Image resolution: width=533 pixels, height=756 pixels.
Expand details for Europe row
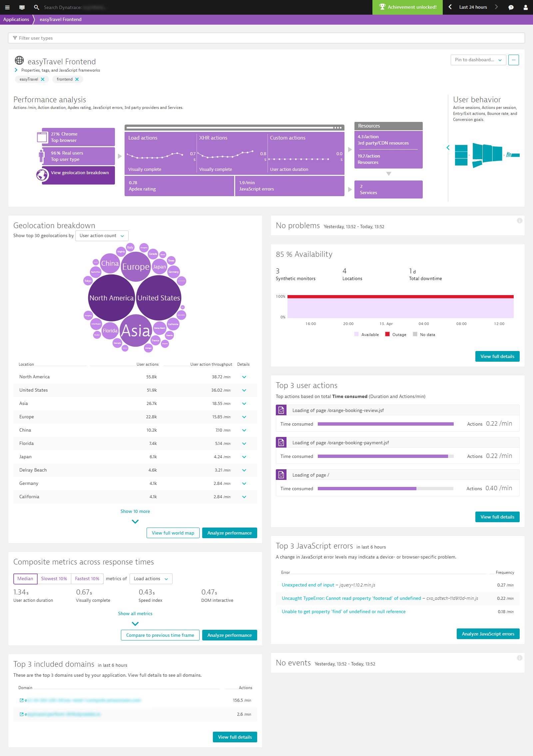click(x=244, y=417)
